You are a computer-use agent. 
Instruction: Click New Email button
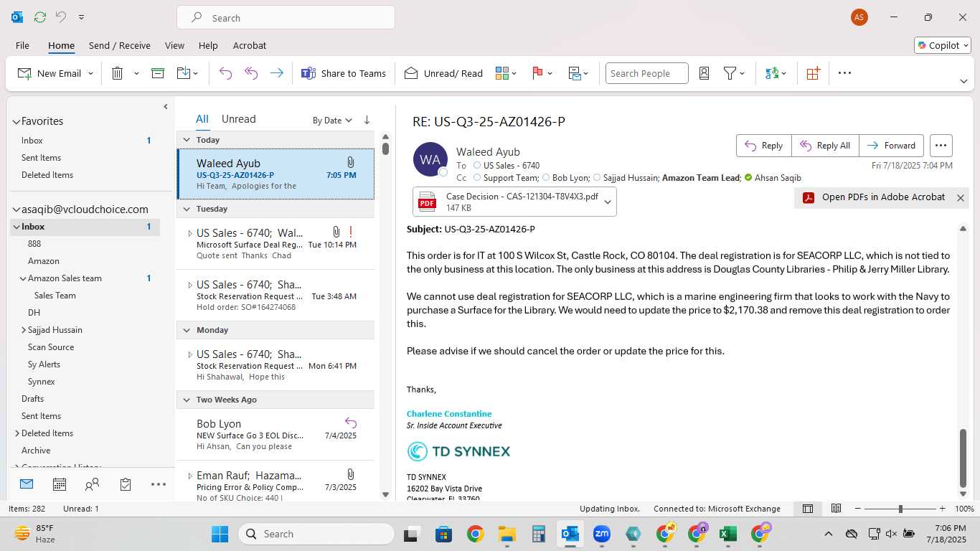pos(50,73)
